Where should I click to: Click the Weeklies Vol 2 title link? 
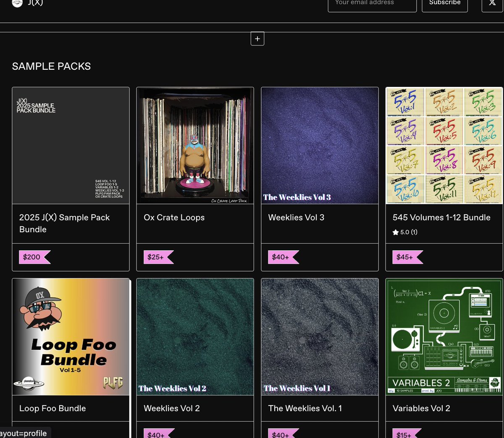[x=172, y=408]
